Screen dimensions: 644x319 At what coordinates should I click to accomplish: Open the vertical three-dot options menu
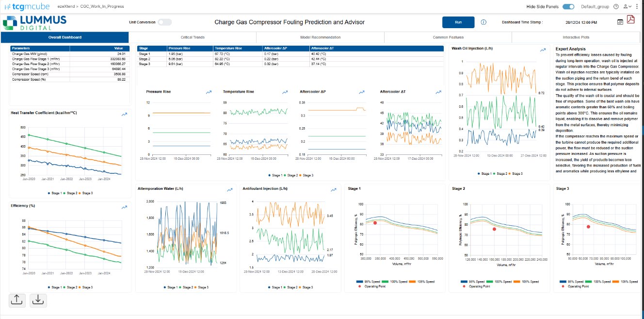click(x=638, y=7)
